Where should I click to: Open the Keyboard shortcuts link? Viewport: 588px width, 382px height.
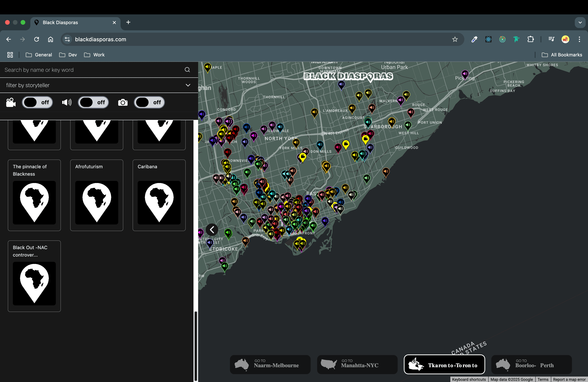(x=469, y=379)
